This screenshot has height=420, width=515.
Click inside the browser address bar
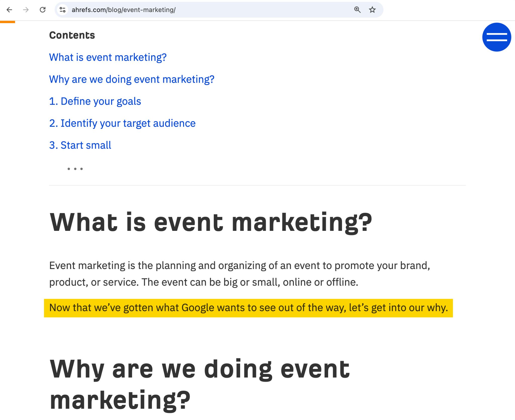(x=201, y=10)
